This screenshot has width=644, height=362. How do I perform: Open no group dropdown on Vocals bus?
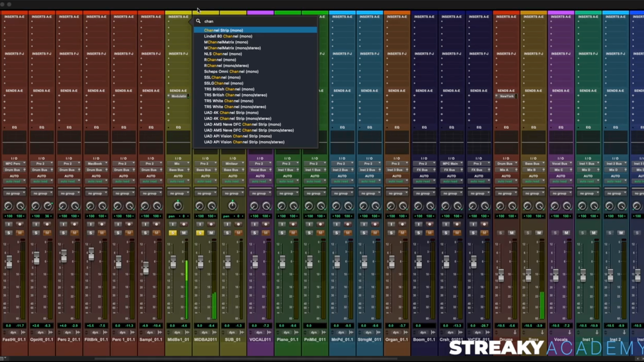click(560, 193)
